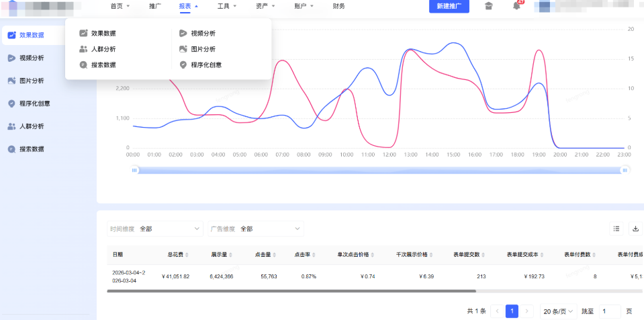Image resolution: width=644 pixels, height=320 pixels.
Task: Open the 时间维度 dropdown
Action: (x=155, y=229)
